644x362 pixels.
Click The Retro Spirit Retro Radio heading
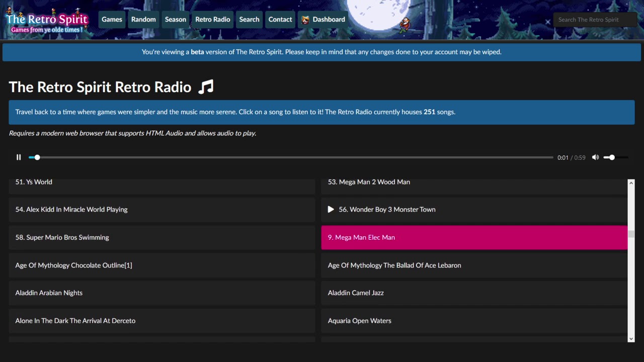click(x=100, y=87)
